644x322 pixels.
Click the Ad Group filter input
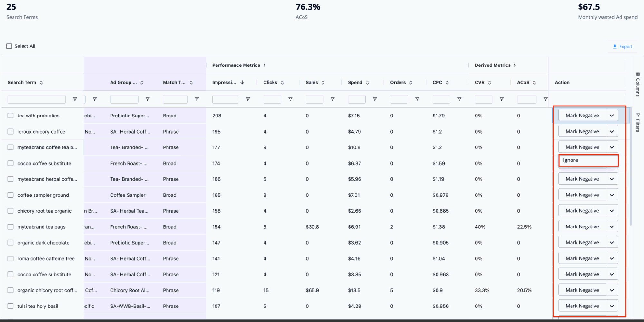[x=124, y=99]
